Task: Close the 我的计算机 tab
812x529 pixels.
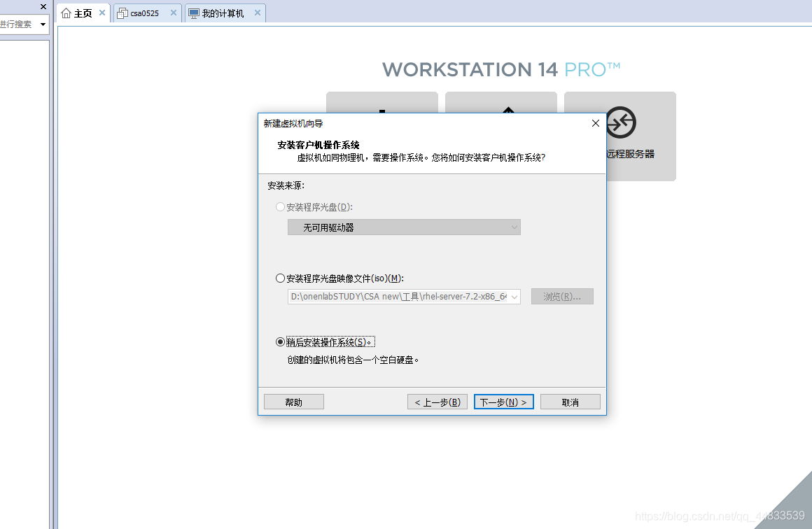Action: click(258, 13)
